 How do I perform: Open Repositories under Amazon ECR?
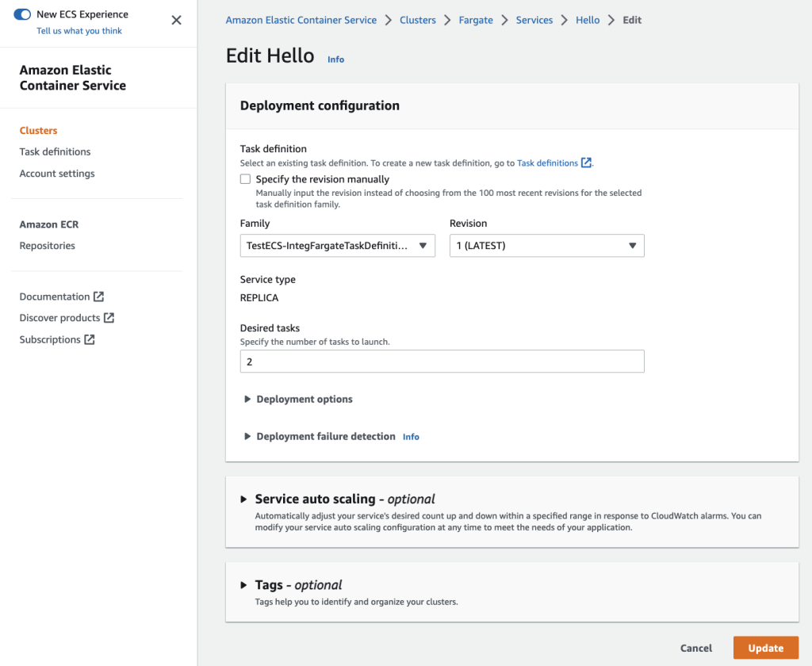(47, 245)
